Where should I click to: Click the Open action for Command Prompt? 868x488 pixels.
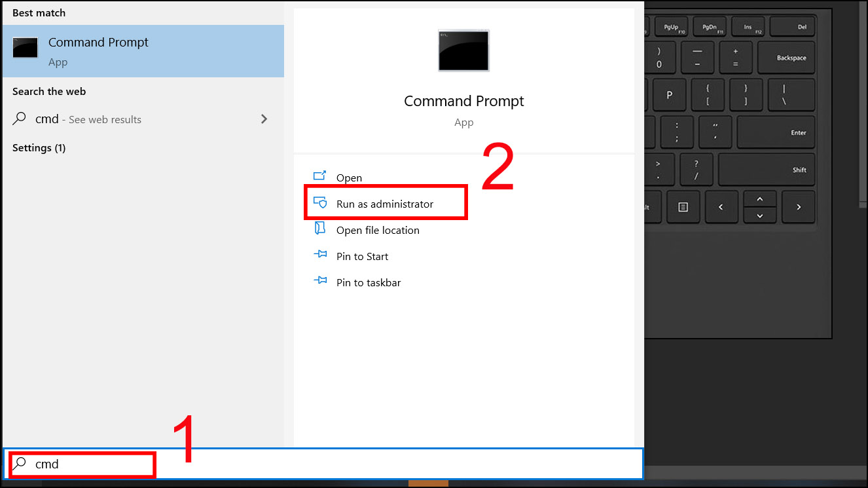(349, 178)
